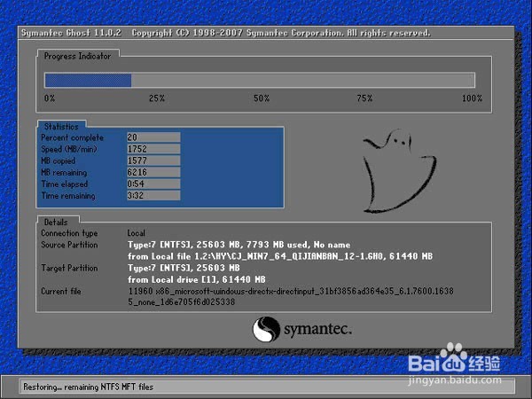Click the Speed value 1752

[x=153, y=149]
